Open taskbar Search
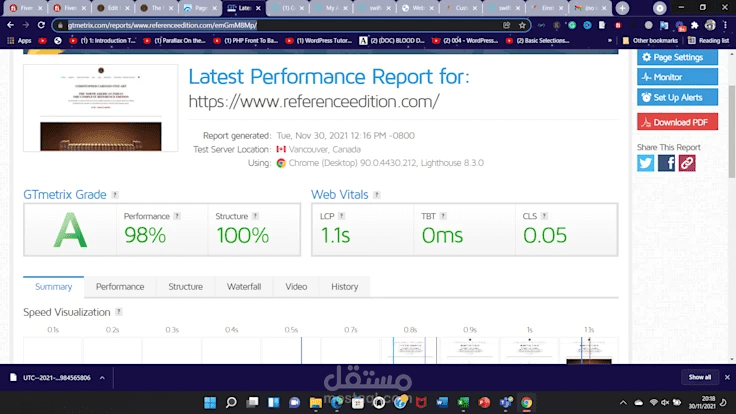 coord(231,402)
